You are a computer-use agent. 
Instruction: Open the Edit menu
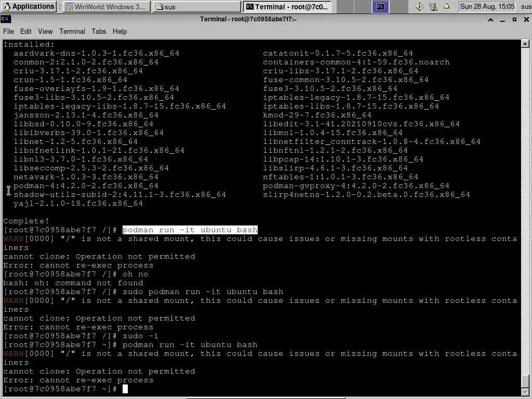[x=26, y=31]
